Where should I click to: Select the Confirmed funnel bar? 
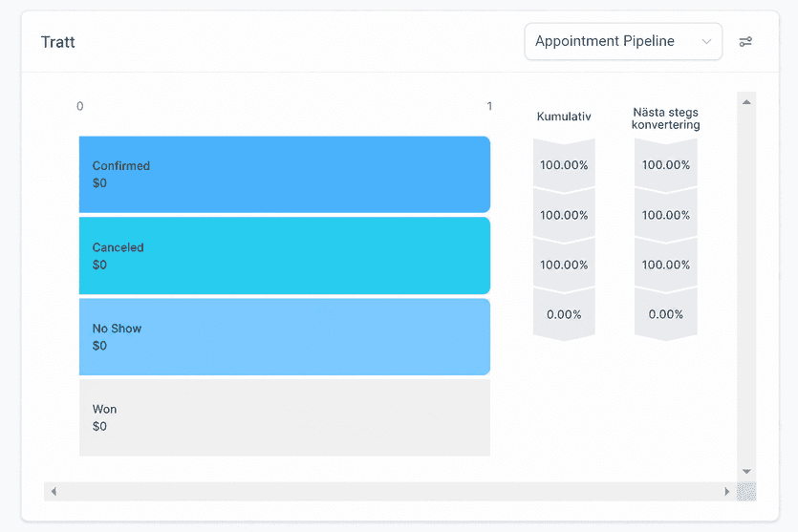(285, 175)
